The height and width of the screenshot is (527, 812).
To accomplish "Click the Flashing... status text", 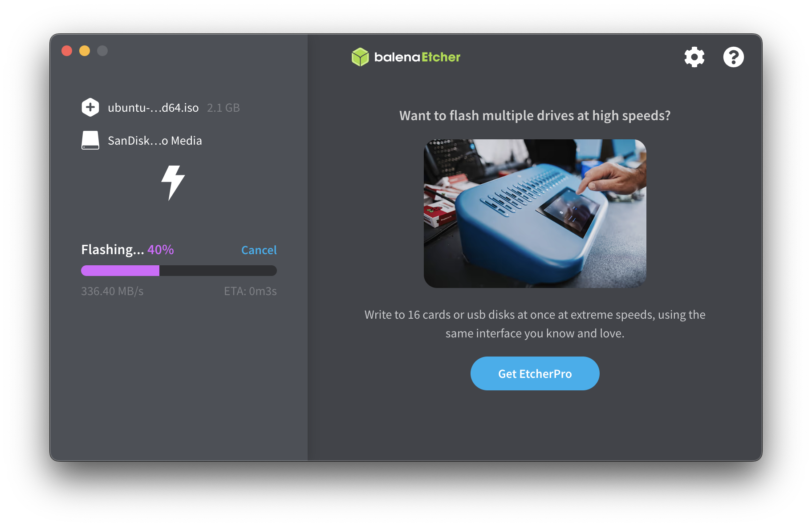I will coord(113,250).
